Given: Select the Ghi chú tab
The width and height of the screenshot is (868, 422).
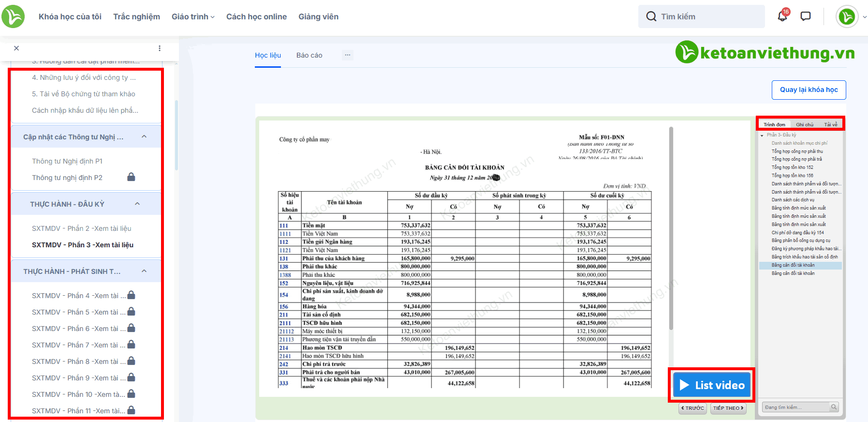Looking at the screenshot, I should tap(805, 124).
